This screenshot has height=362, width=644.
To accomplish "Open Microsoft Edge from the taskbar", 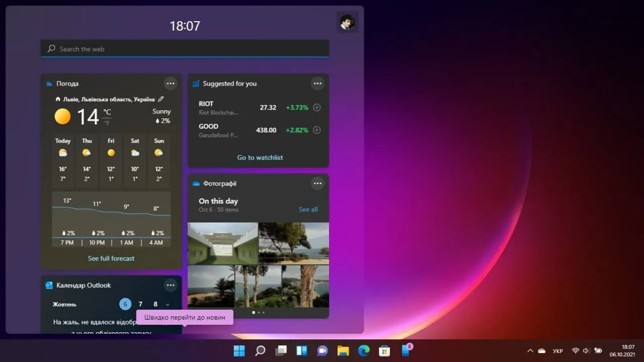I will tap(364, 350).
